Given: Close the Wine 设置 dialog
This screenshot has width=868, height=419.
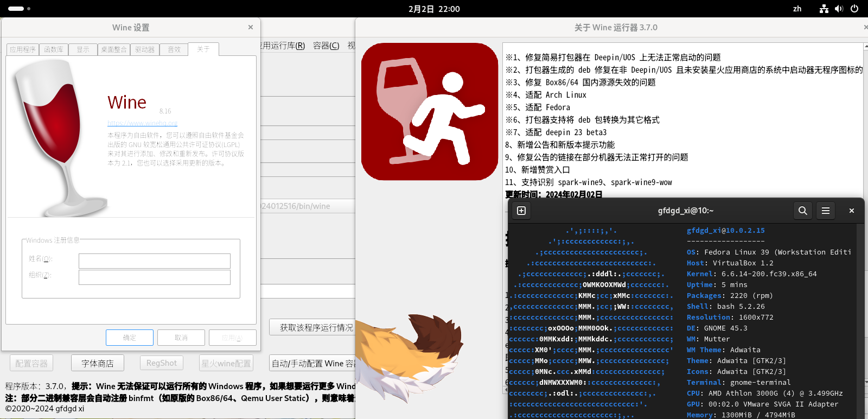Looking at the screenshot, I should point(251,27).
